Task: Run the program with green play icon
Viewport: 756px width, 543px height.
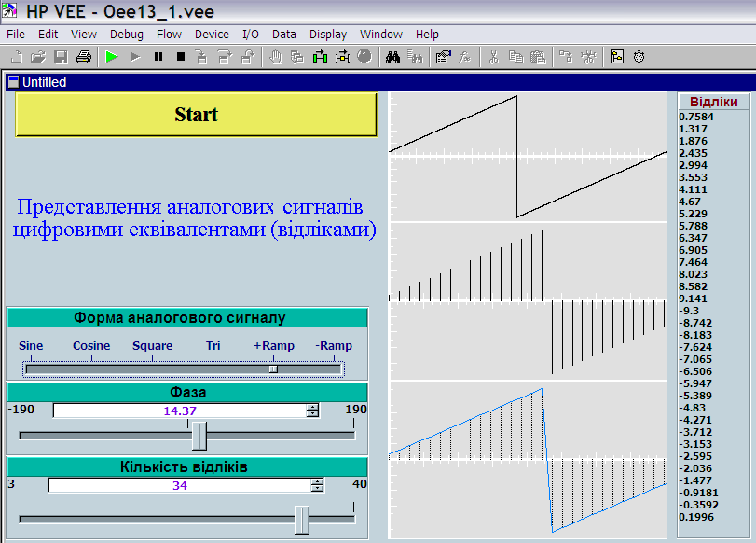Action: [x=112, y=57]
